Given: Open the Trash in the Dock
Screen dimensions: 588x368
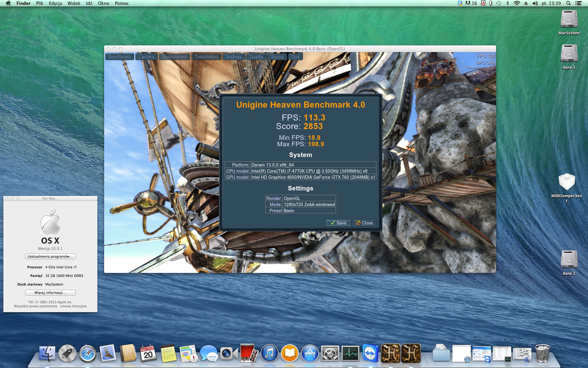Looking at the screenshot, I should point(542,353).
